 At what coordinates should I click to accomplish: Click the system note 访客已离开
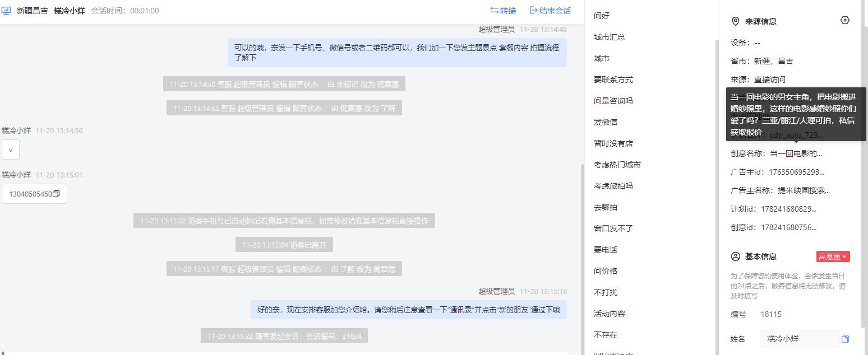[x=284, y=245]
